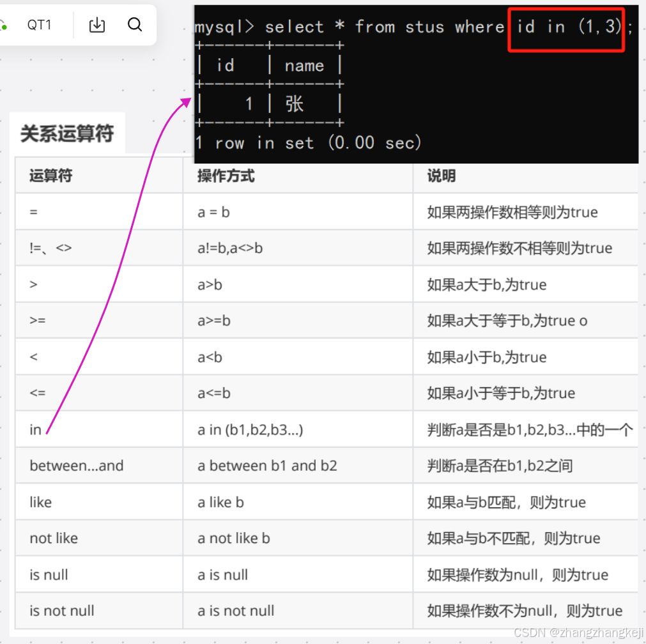Viewport: 646px width, 644px height.
Task: Select the 'not like' operator cell
Action: 99,538
